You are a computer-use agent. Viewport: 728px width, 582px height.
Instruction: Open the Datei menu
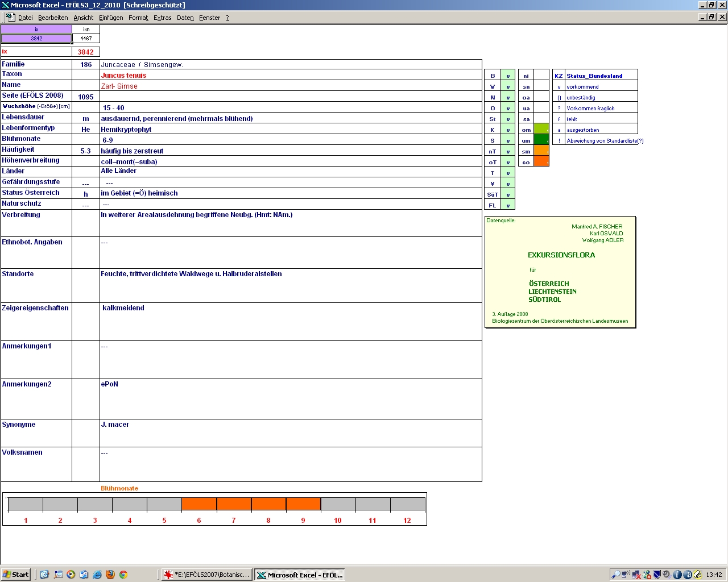(25, 18)
